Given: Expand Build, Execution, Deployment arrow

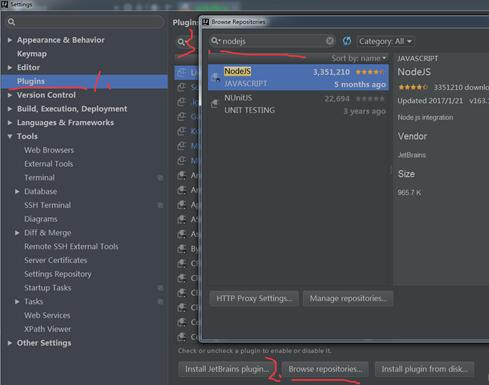Looking at the screenshot, I should 10,109.
